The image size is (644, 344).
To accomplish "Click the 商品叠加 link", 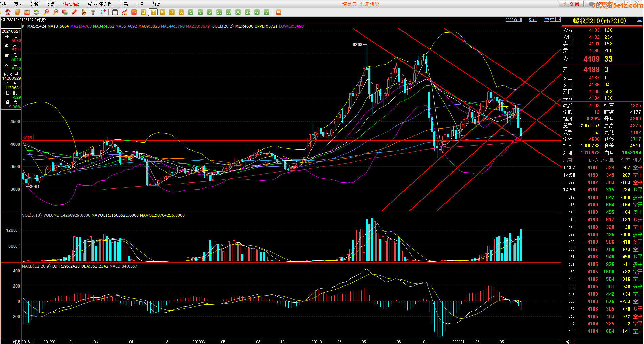I will click(x=514, y=20).
